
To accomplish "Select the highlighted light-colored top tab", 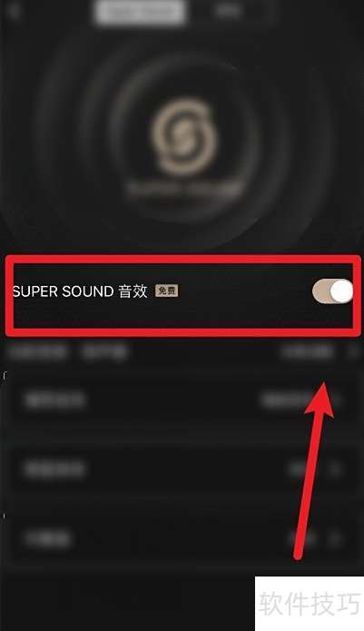I will 140,12.
